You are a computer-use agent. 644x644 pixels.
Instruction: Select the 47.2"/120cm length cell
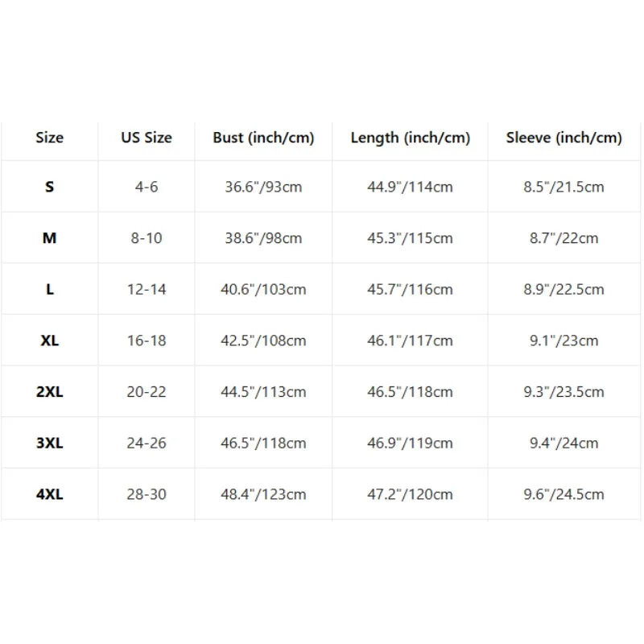tap(410, 494)
